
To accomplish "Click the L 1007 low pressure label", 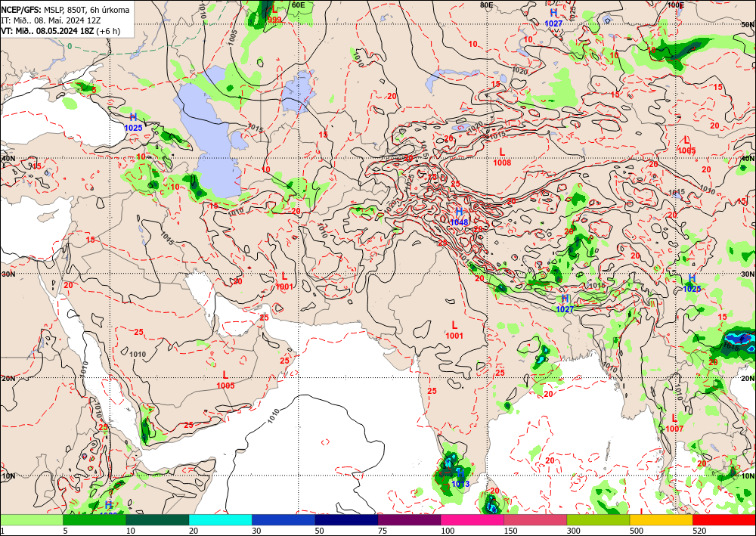I will pos(674,423).
